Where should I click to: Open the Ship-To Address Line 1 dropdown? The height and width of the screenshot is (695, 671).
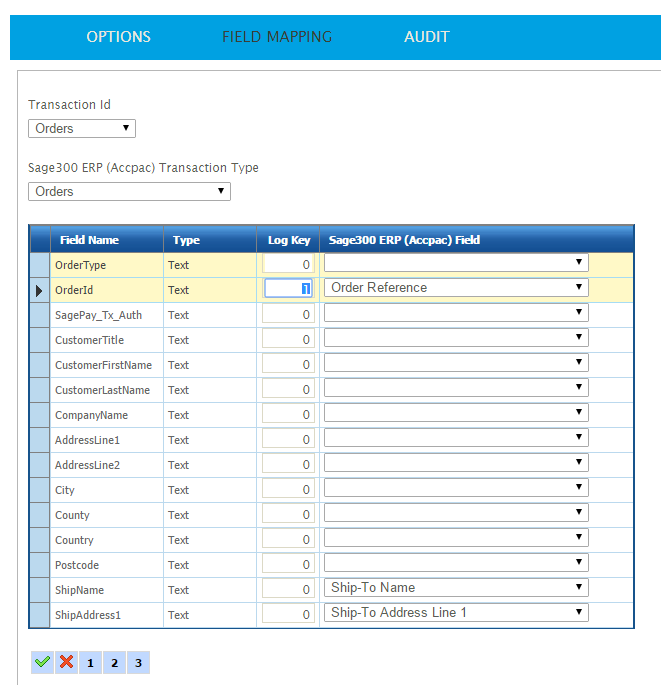coord(456,613)
